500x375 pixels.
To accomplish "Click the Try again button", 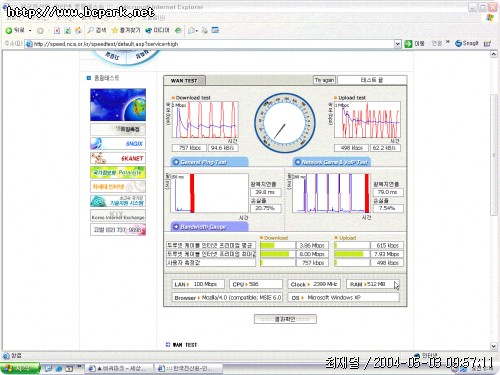I will point(324,80).
